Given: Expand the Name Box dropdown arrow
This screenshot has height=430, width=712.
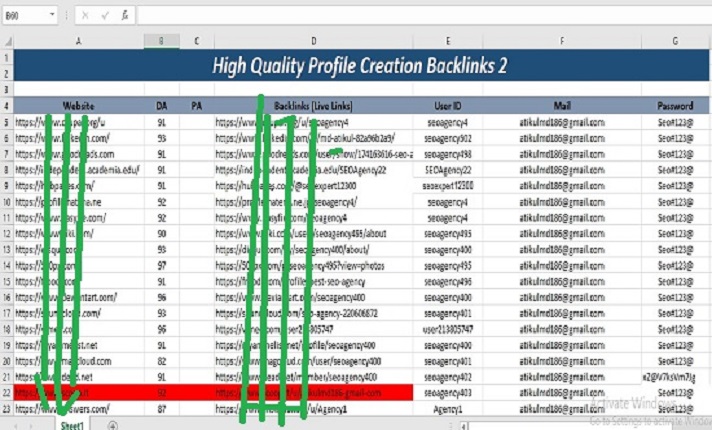Looking at the screenshot, I should (x=50, y=16).
